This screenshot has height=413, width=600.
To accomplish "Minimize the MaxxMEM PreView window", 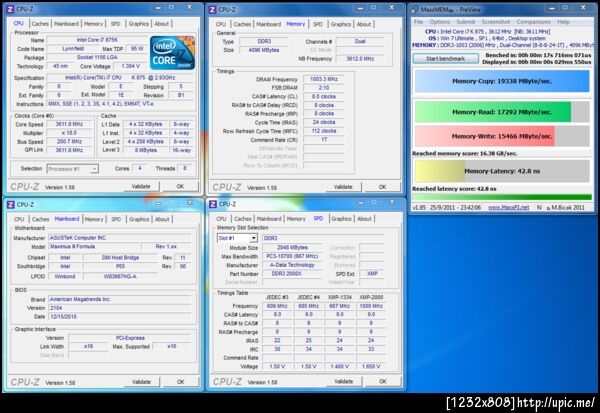I will coord(551,8).
